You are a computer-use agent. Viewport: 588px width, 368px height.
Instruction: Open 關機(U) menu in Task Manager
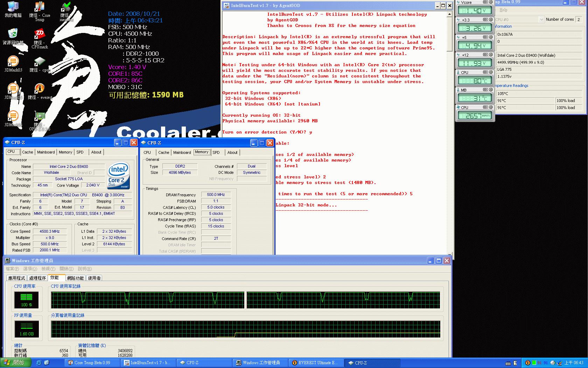click(x=66, y=269)
